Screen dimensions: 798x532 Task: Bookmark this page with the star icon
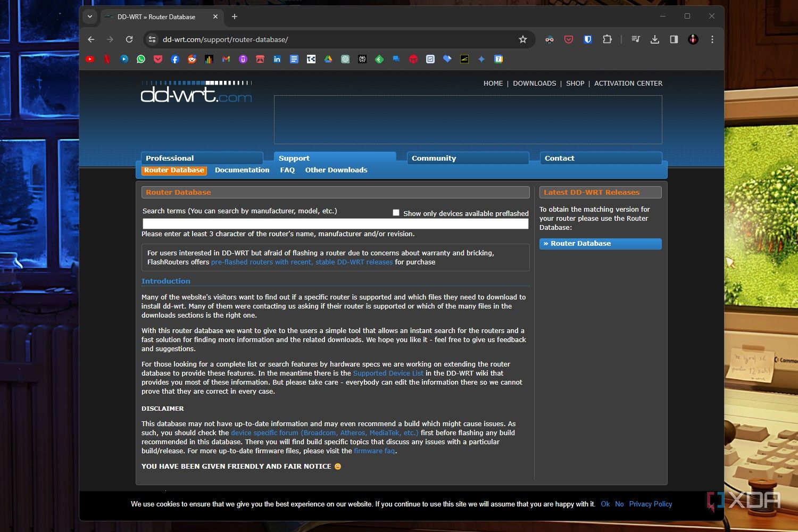point(523,39)
